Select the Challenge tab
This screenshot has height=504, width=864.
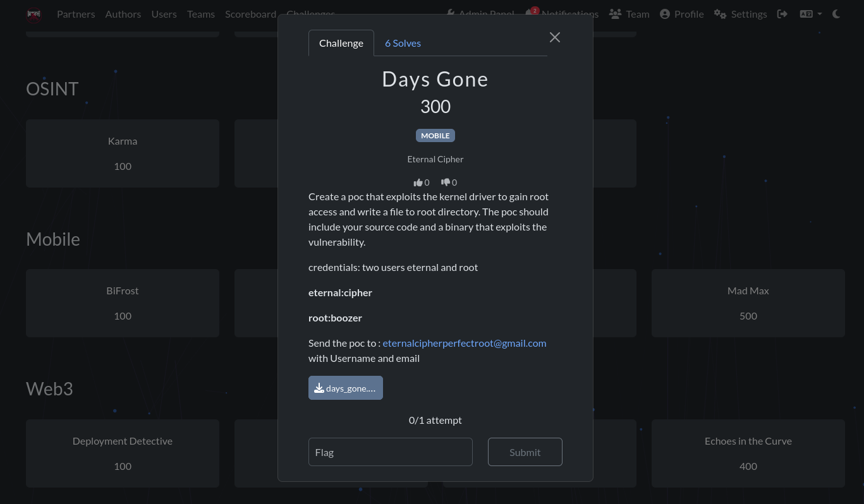[341, 43]
